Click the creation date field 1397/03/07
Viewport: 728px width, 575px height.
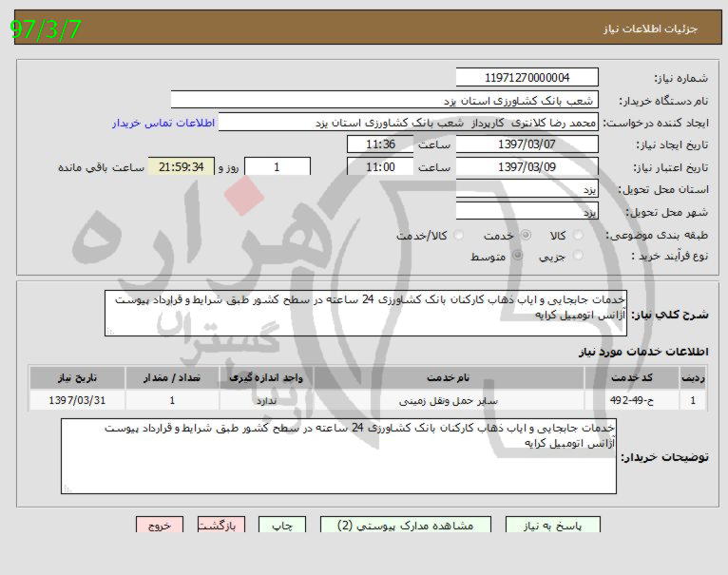527,144
